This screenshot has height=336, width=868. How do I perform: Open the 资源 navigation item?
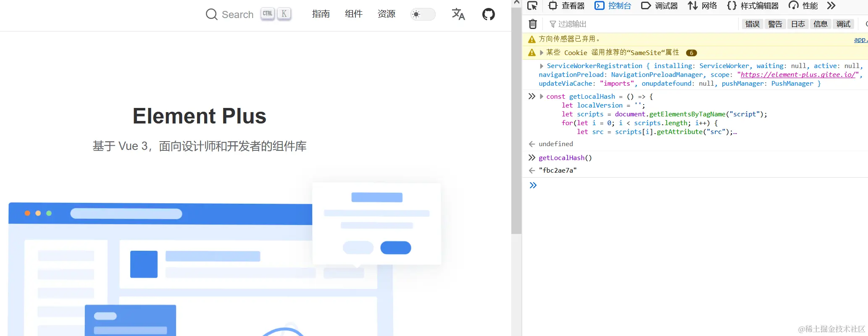[386, 14]
